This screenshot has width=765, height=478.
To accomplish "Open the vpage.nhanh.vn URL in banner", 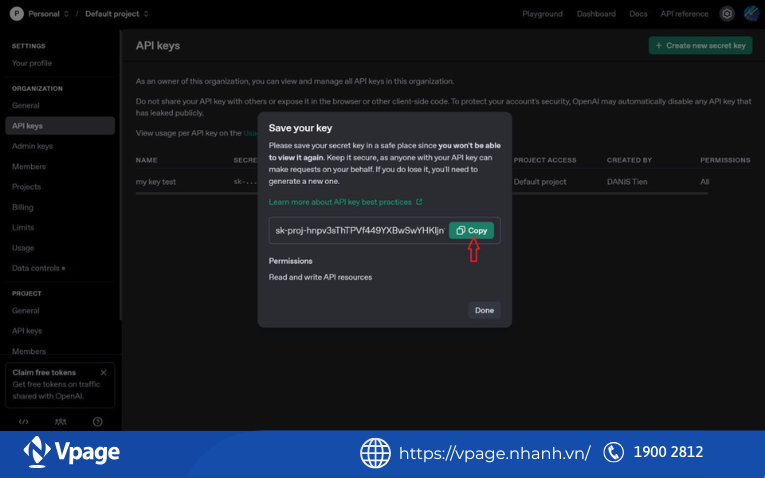I will [495, 453].
